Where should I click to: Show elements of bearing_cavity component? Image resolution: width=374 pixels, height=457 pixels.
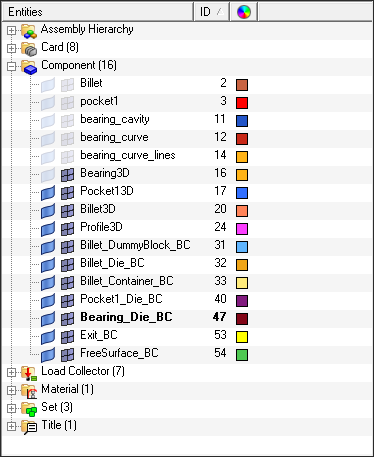(67, 121)
